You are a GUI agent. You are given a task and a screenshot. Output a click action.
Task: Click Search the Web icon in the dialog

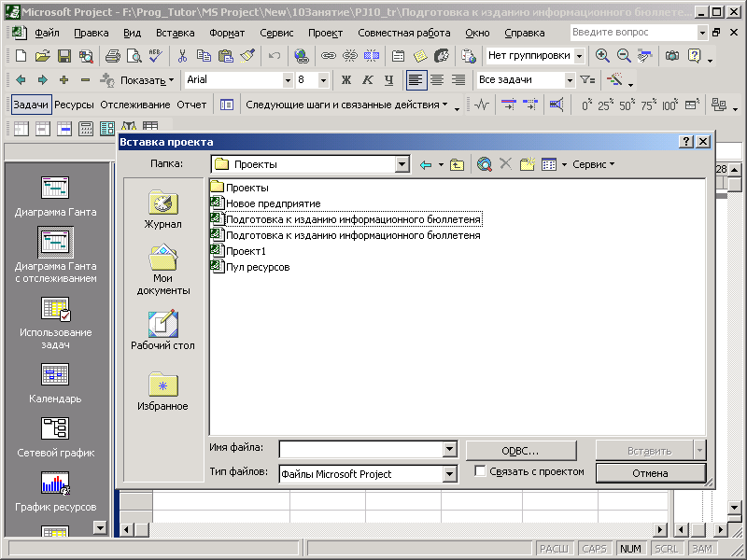pos(484,164)
